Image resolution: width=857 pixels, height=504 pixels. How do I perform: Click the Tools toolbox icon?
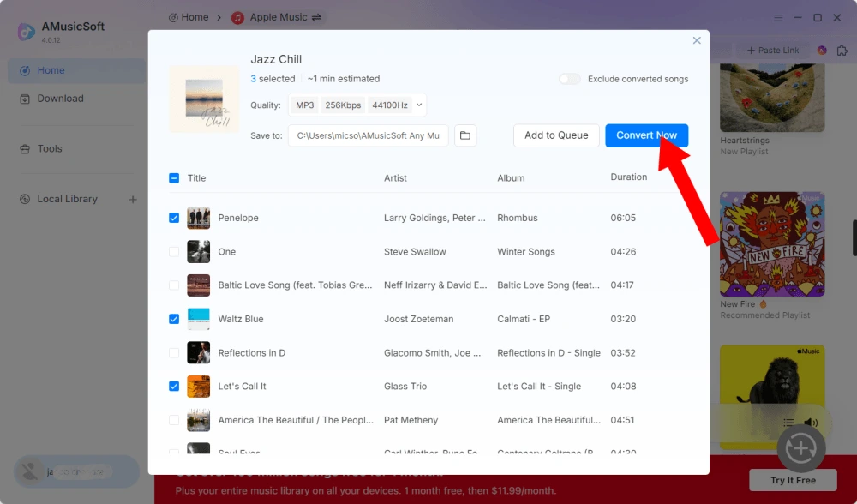point(25,148)
